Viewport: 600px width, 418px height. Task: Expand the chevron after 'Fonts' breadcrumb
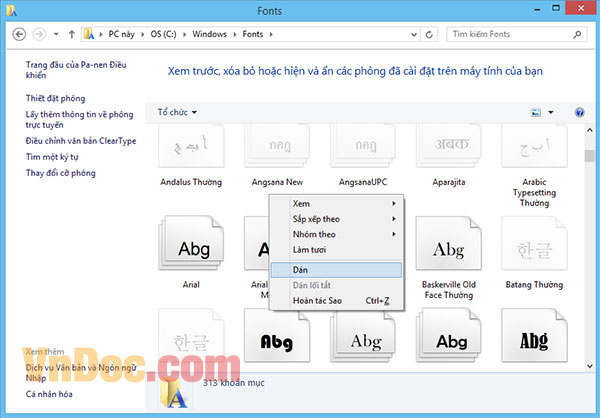271,34
